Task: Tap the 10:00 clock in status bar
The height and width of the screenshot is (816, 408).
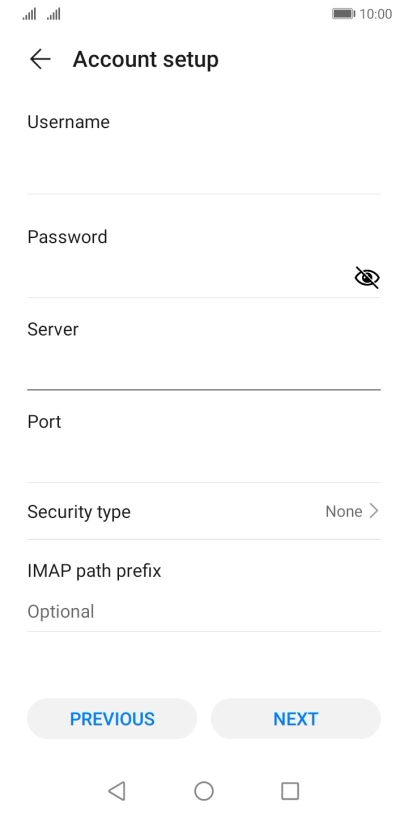Action: coord(376,14)
